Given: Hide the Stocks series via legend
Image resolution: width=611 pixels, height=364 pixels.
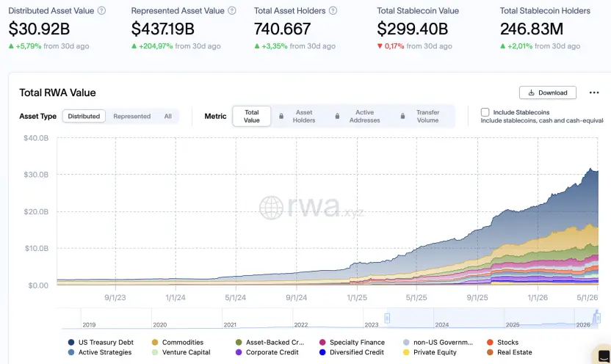Looking at the screenshot, I should click(502, 342).
